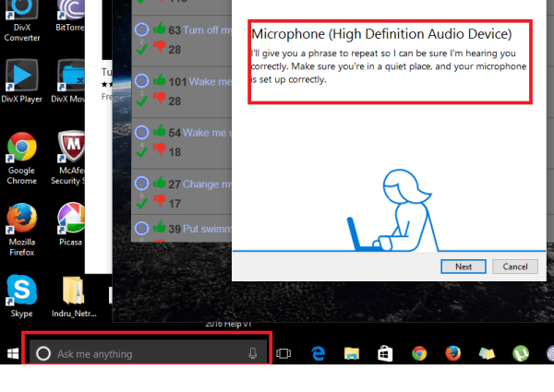Viewport: 554px width, 392px height.
Task: Open the 'Change my' command link
Action: click(200, 184)
